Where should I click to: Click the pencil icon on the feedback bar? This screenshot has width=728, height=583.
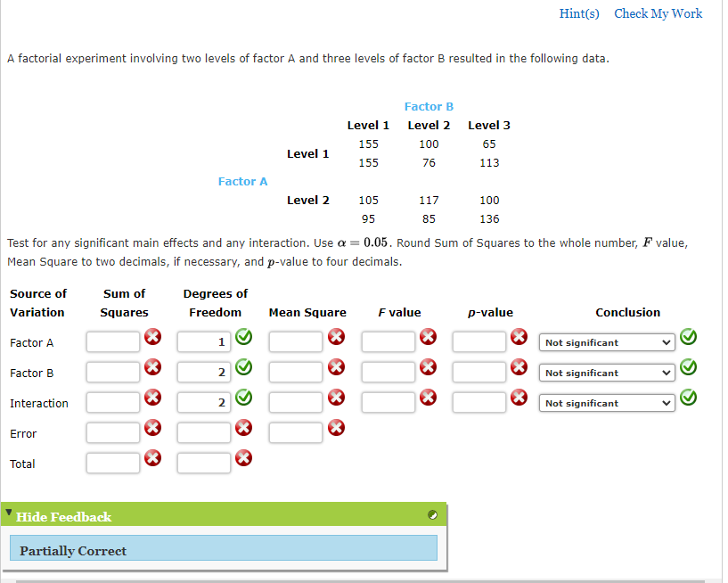[x=432, y=515]
